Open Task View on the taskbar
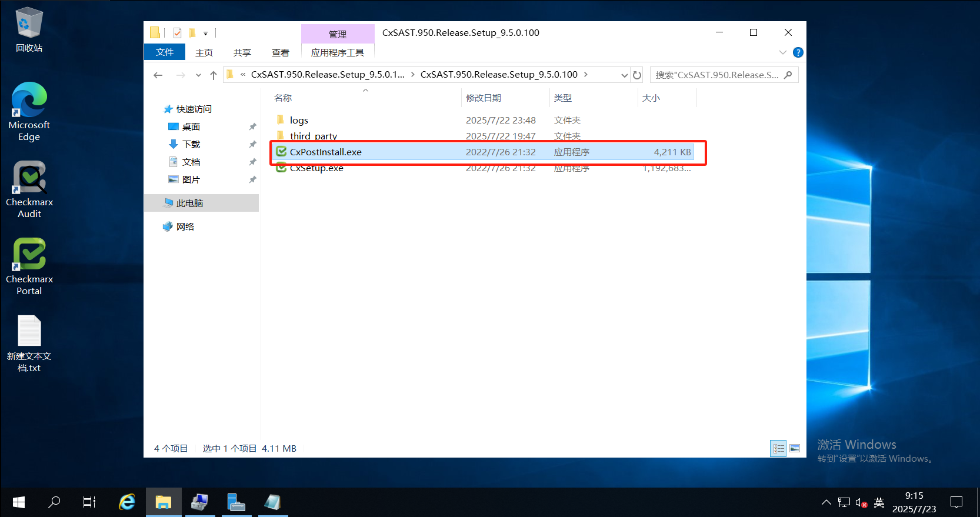The height and width of the screenshot is (517, 980). pos(89,502)
